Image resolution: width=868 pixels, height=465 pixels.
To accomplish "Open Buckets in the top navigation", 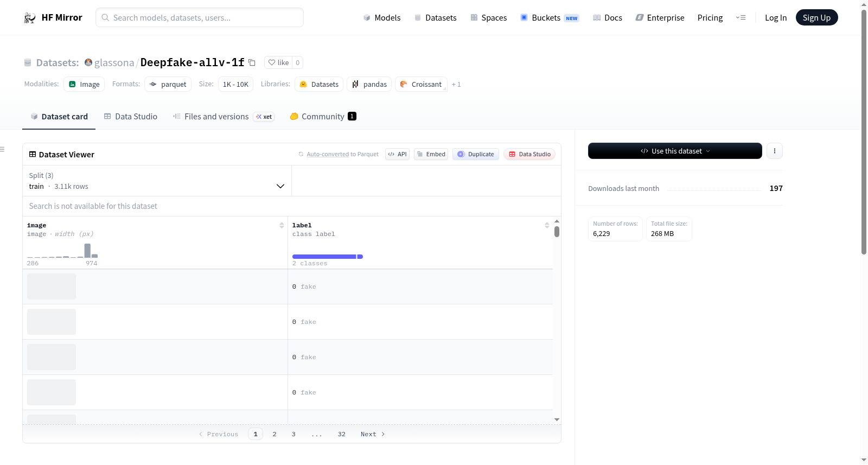I will [x=550, y=18].
